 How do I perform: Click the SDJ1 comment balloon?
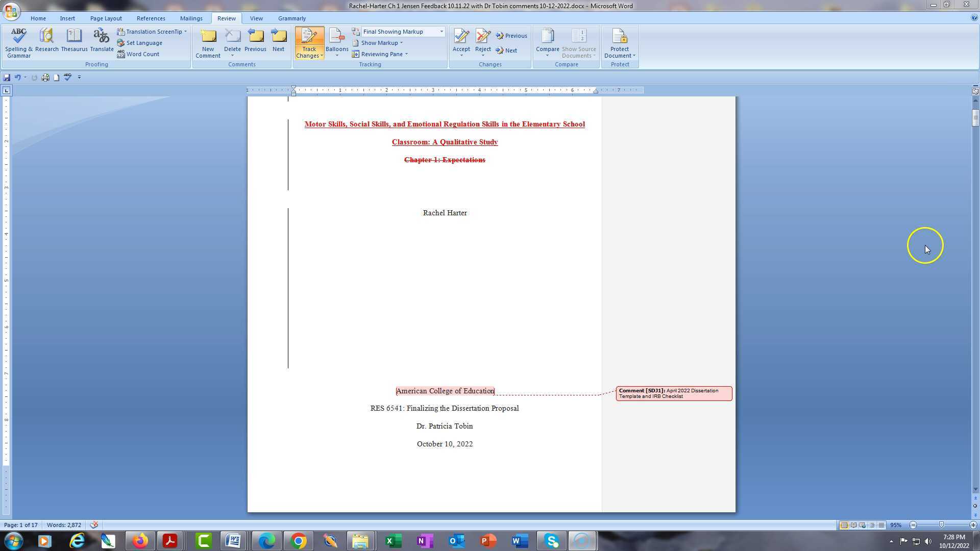673,393
